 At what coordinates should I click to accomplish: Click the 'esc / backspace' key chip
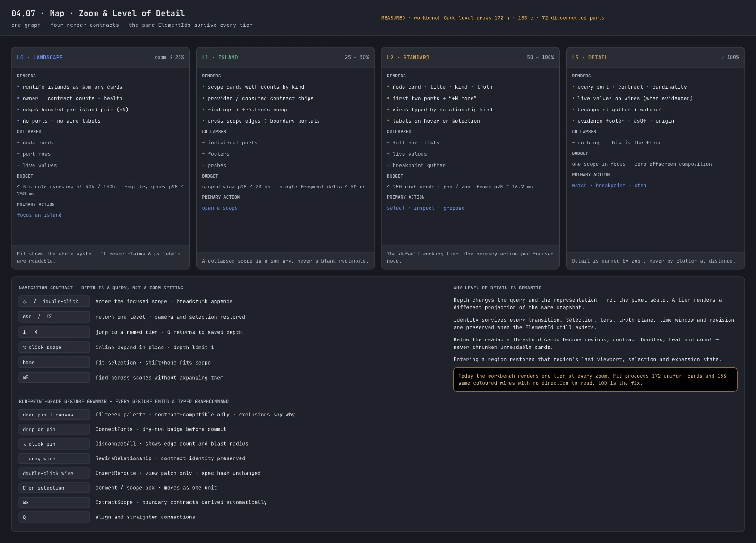[54, 317]
